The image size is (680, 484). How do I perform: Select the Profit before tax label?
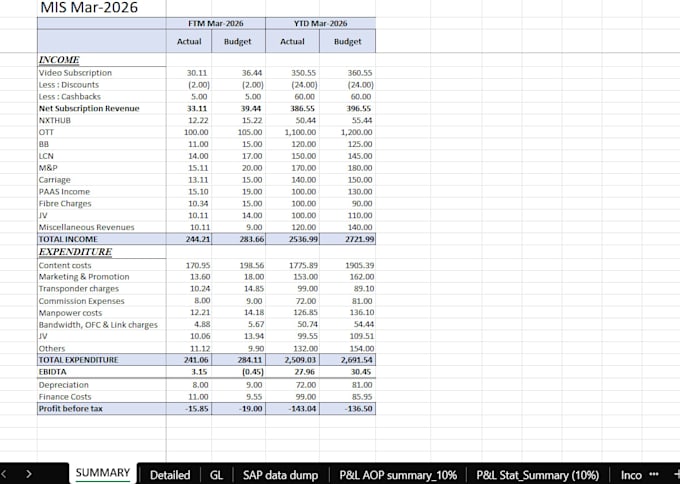(70, 409)
